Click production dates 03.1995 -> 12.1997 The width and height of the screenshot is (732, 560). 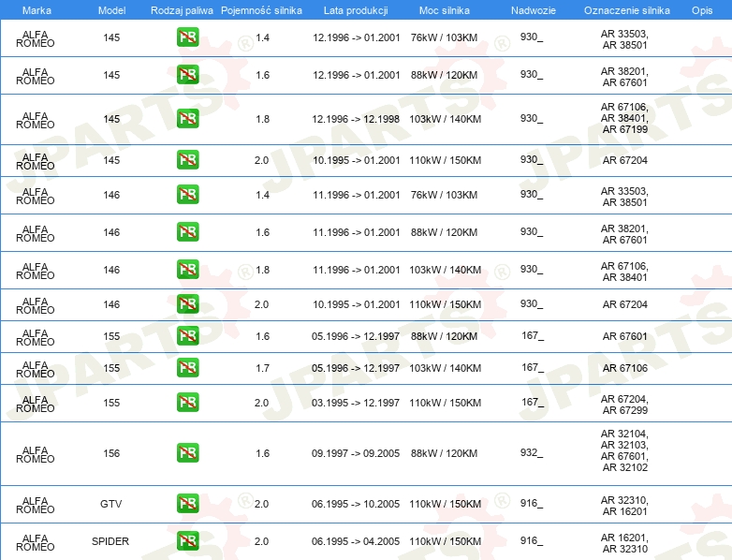tap(356, 403)
